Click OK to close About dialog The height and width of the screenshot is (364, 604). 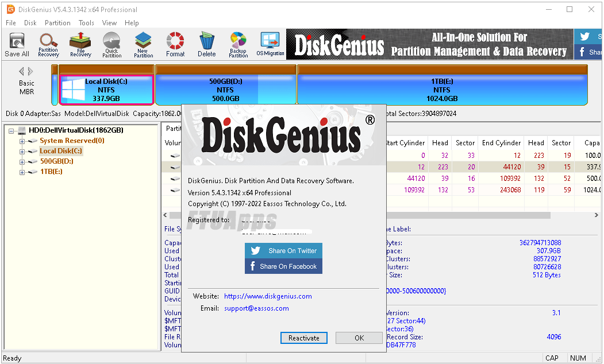click(x=359, y=338)
